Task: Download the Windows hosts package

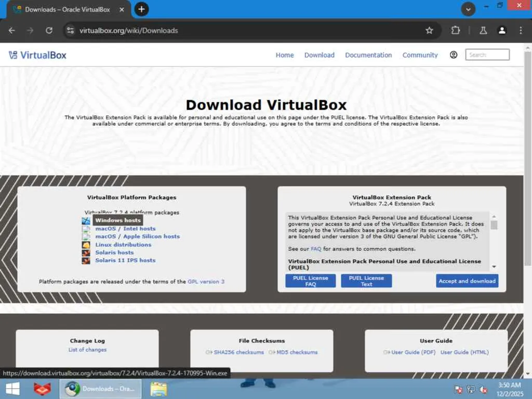Action: tap(118, 220)
